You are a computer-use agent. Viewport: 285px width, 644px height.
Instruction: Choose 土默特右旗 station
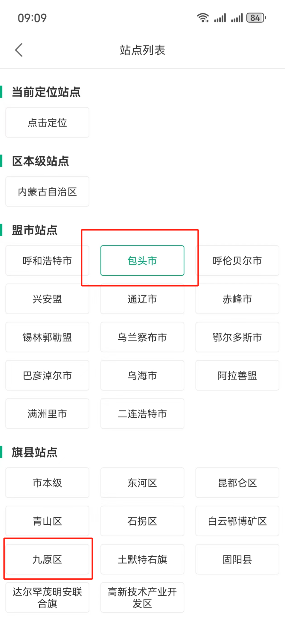coord(142,559)
